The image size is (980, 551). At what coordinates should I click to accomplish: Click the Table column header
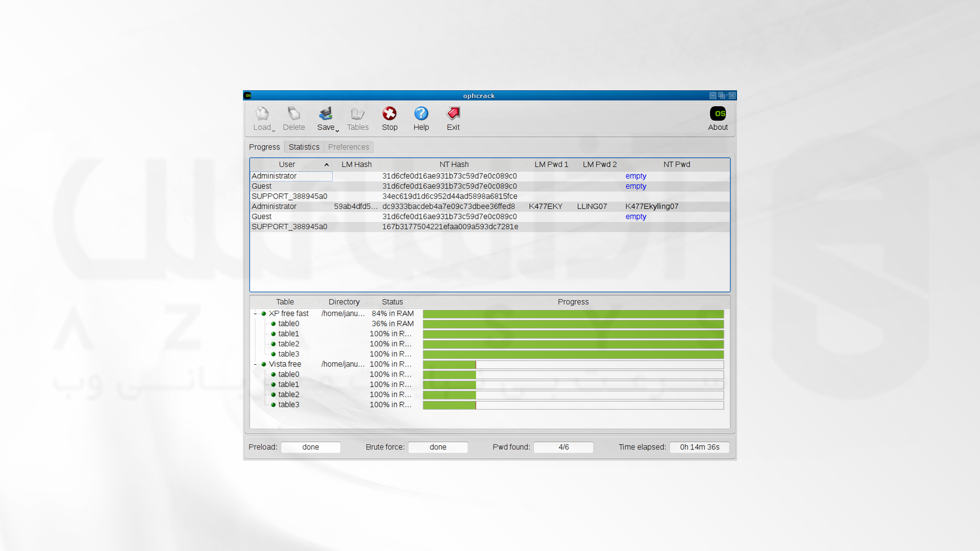[x=285, y=302]
